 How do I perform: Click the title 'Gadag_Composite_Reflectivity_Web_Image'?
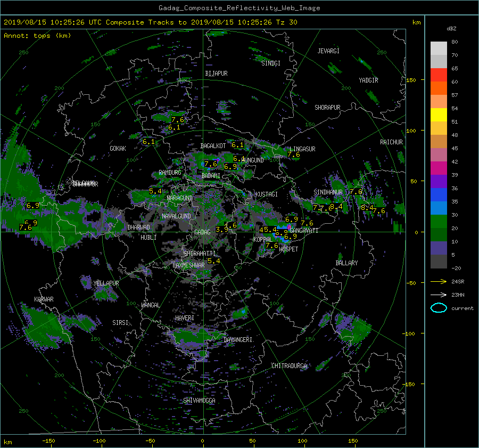coord(239,8)
